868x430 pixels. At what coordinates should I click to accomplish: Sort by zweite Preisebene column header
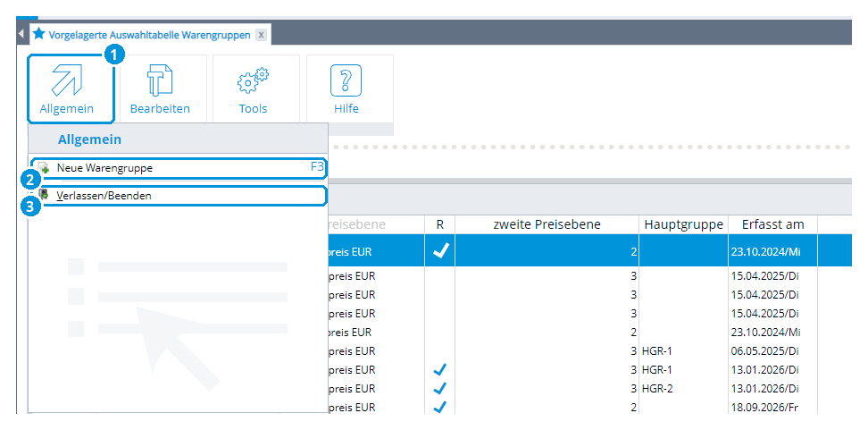point(547,224)
